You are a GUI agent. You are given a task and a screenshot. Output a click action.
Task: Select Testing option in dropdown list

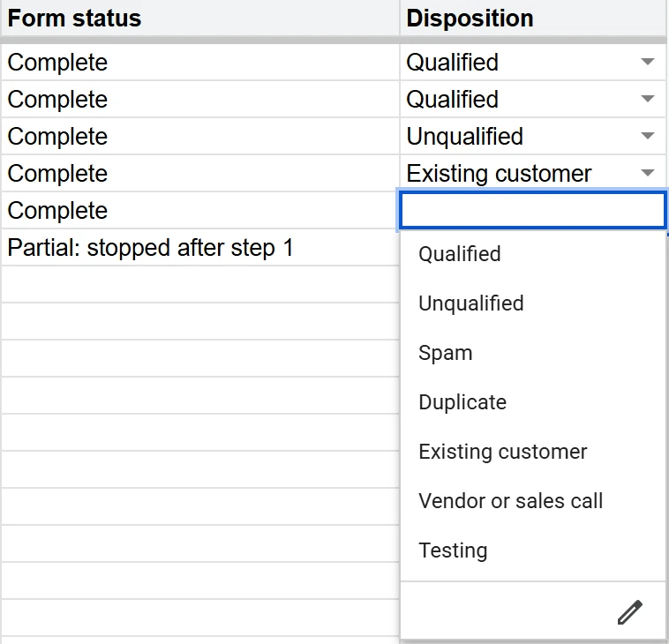click(x=532, y=551)
